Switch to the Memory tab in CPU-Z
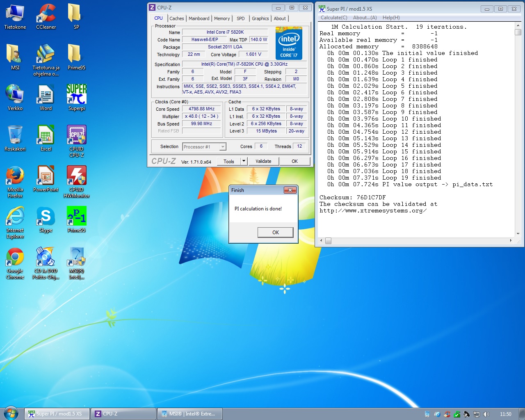Screen dimensions: 525x420 (x=222, y=18)
